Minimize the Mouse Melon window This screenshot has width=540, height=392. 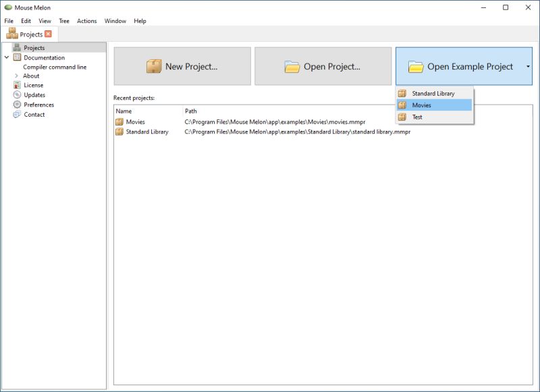pos(483,7)
